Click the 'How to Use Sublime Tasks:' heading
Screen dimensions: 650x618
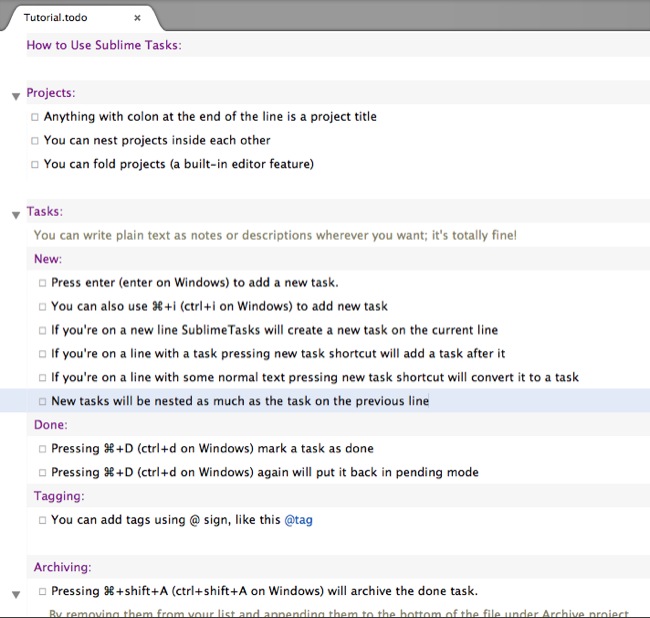[104, 45]
